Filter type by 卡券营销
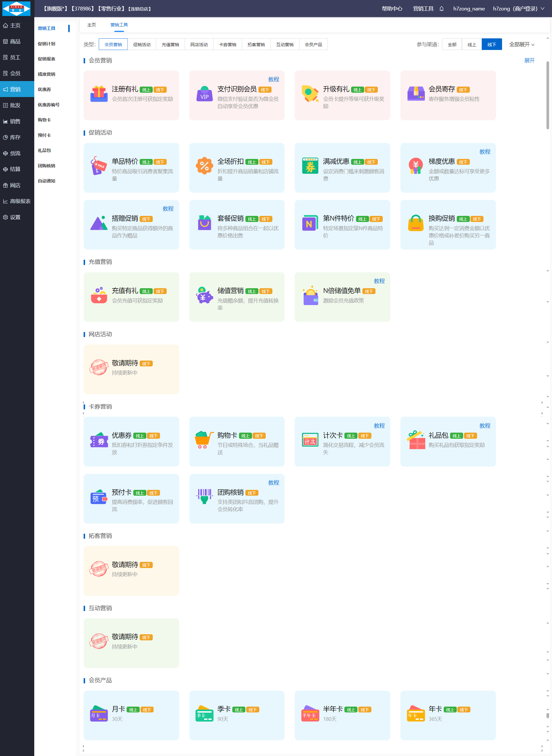 click(x=227, y=44)
